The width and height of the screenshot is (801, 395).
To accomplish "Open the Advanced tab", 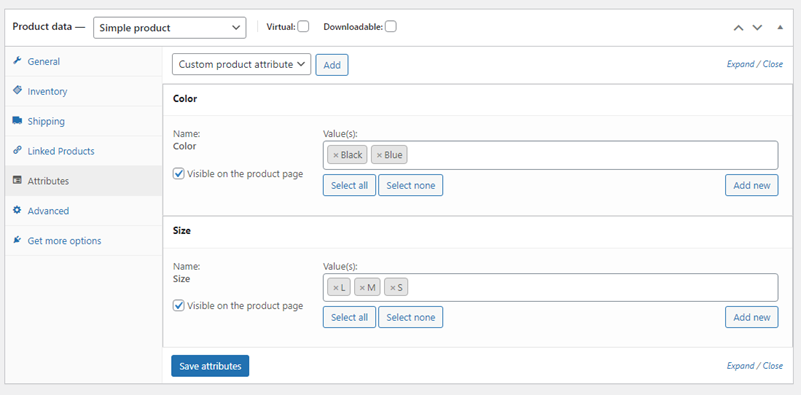I will [83, 211].
